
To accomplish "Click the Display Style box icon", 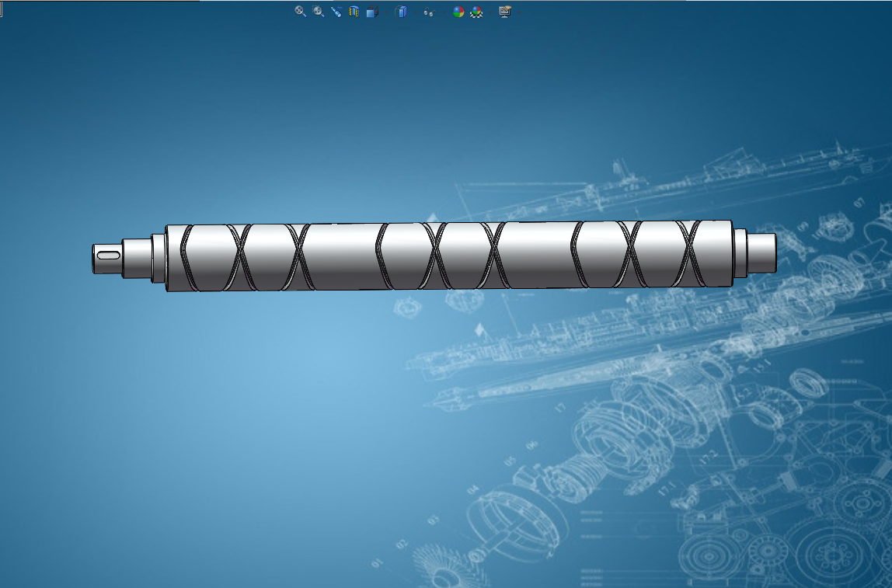I will pos(401,12).
